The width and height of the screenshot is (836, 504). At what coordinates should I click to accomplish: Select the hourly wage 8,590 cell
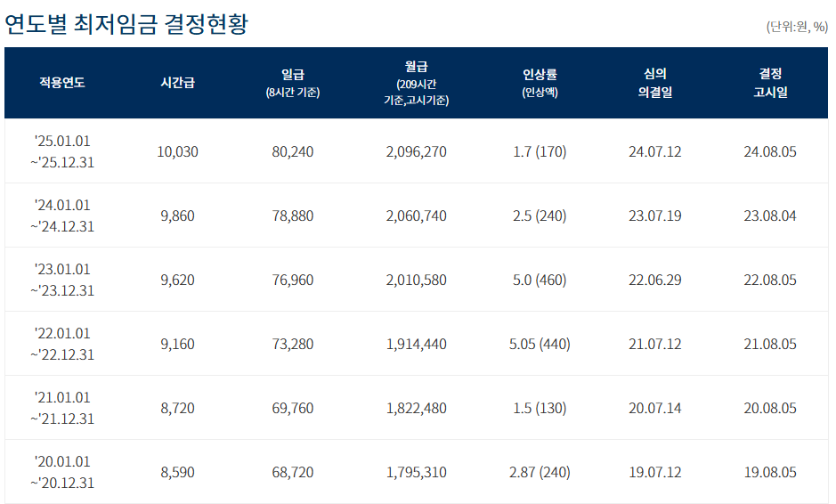click(177, 472)
